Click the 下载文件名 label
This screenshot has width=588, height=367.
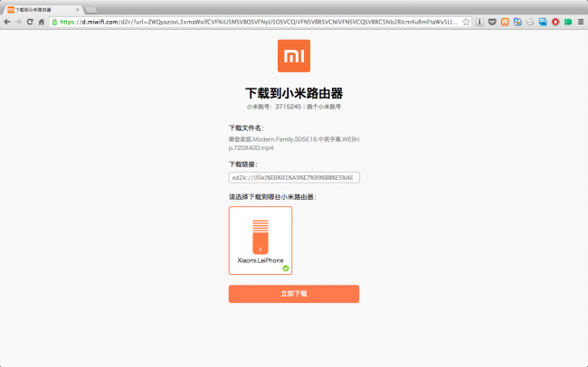[x=246, y=128]
